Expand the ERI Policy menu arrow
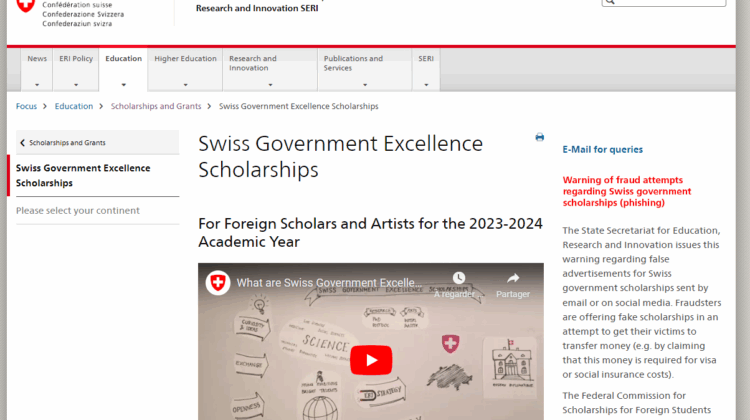 coord(76,85)
